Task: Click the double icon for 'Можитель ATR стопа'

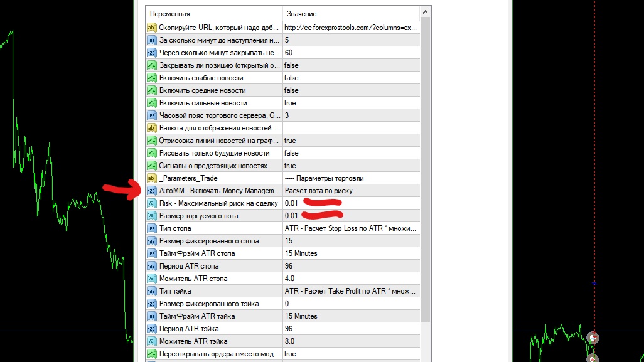Action: pyautogui.click(x=151, y=279)
